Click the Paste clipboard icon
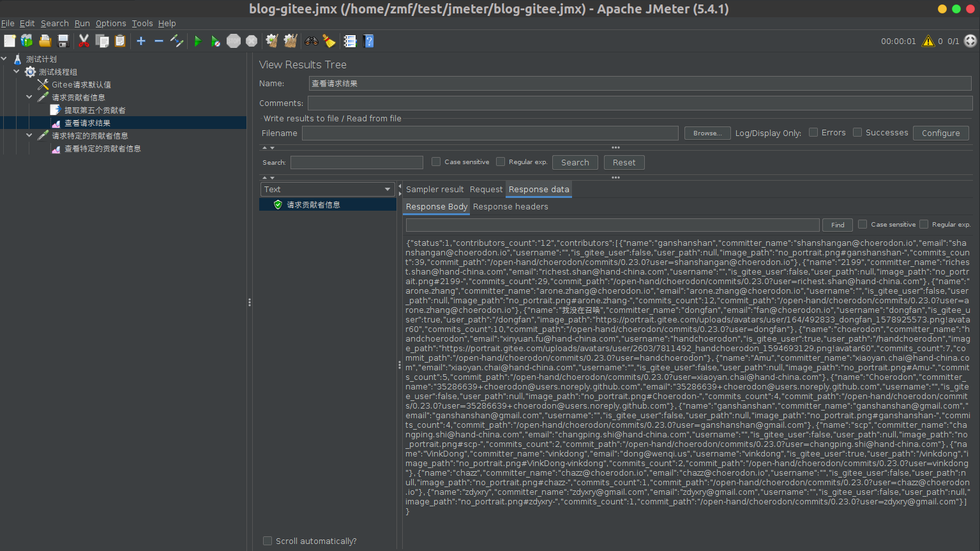The width and height of the screenshot is (980, 551). [x=120, y=41]
